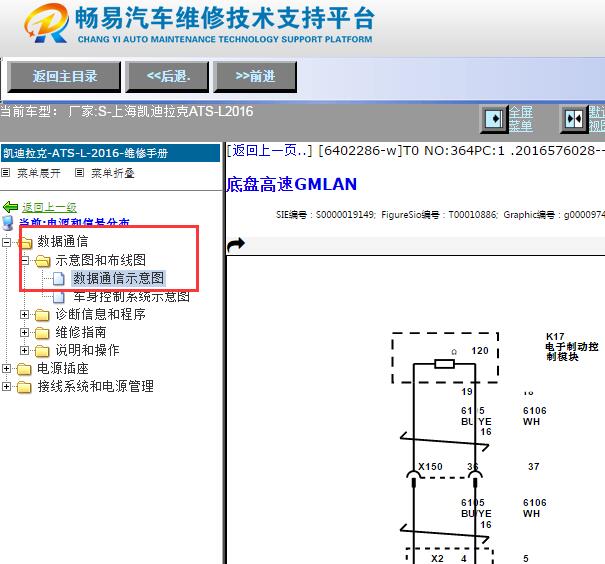Collapse the 示意图和布线图 node
605x564 pixels.
(x=25, y=261)
